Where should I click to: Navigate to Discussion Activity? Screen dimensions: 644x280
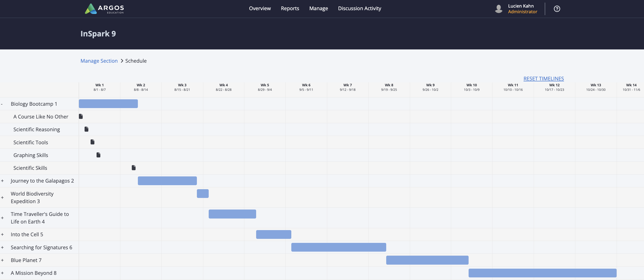[x=360, y=8]
